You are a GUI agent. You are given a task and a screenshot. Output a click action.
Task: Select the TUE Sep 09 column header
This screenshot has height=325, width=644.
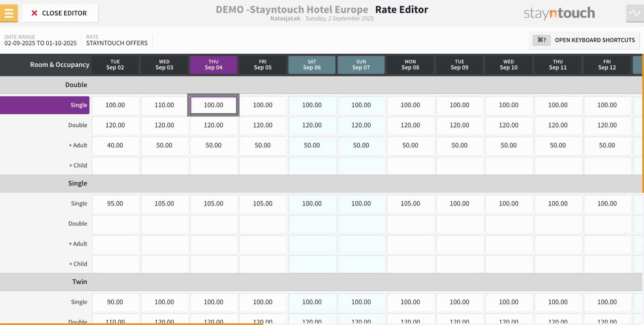460,65
